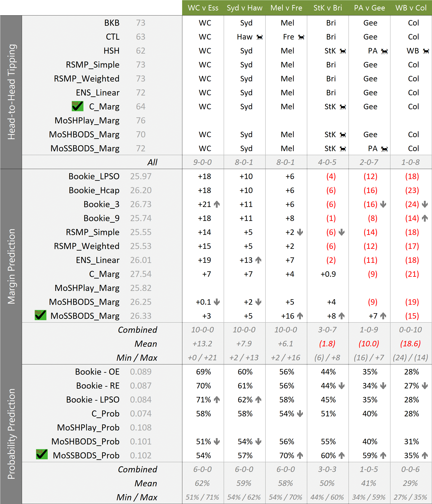Click the probability Min / Max cell 51% / 71%
The width and height of the screenshot is (432, 504).
[x=202, y=497]
